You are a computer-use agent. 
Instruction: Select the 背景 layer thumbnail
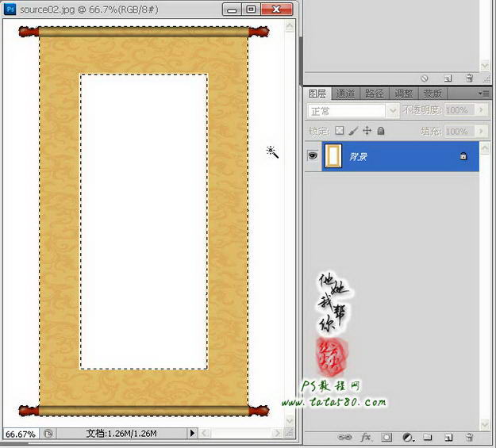(x=333, y=155)
